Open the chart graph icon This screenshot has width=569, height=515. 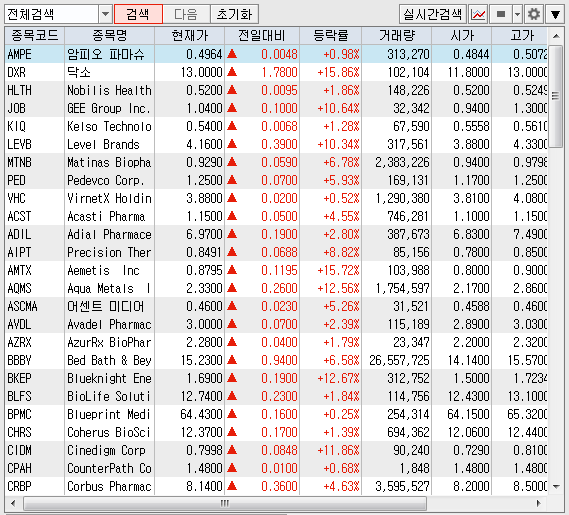point(478,15)
